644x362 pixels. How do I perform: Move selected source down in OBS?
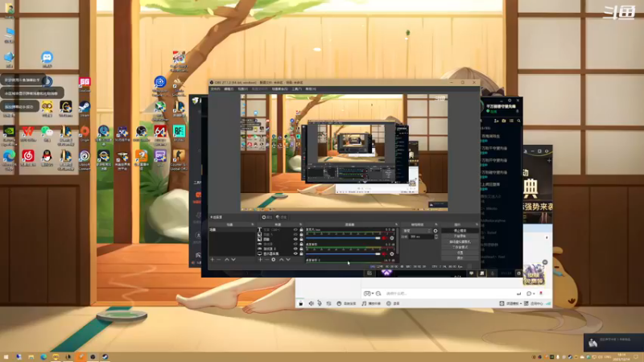pyautogui.click(x=288, y=260)
